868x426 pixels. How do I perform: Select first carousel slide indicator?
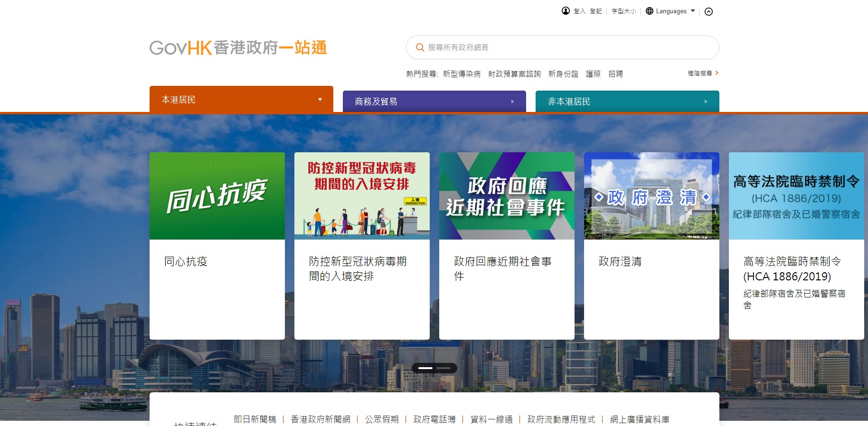pos(425,368)
